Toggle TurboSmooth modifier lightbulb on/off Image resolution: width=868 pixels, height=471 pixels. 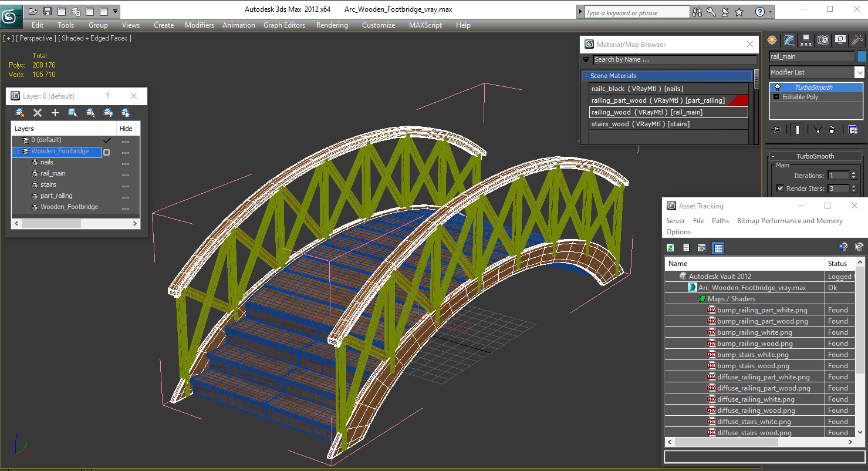778,88
